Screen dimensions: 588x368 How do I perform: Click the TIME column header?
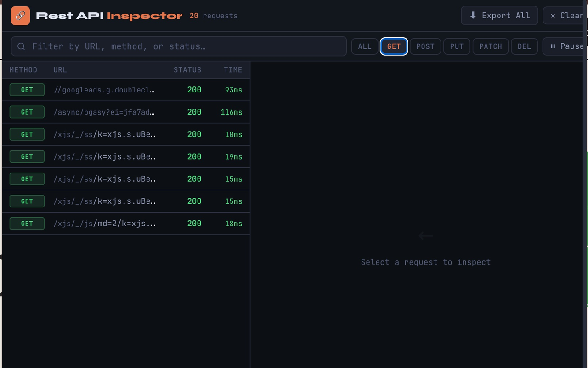coord(233,70)
